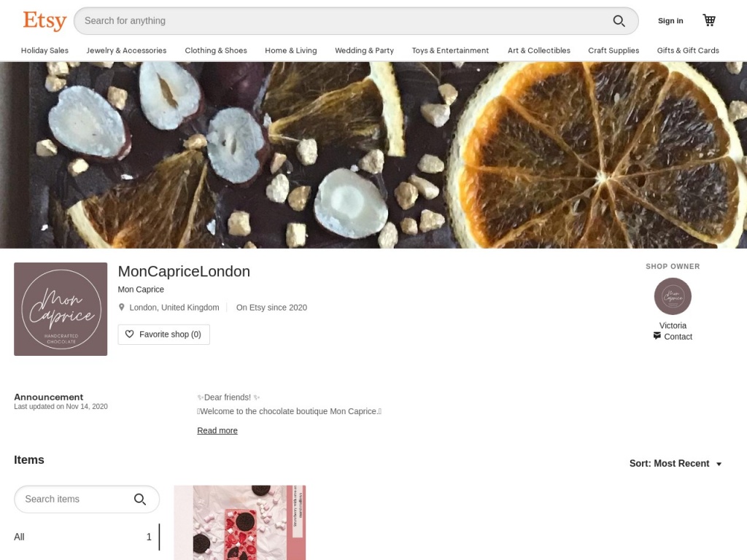Click the magnifying glass search icon in header
The width and height of the screenshot is (747, 560).
click(619, 21)
